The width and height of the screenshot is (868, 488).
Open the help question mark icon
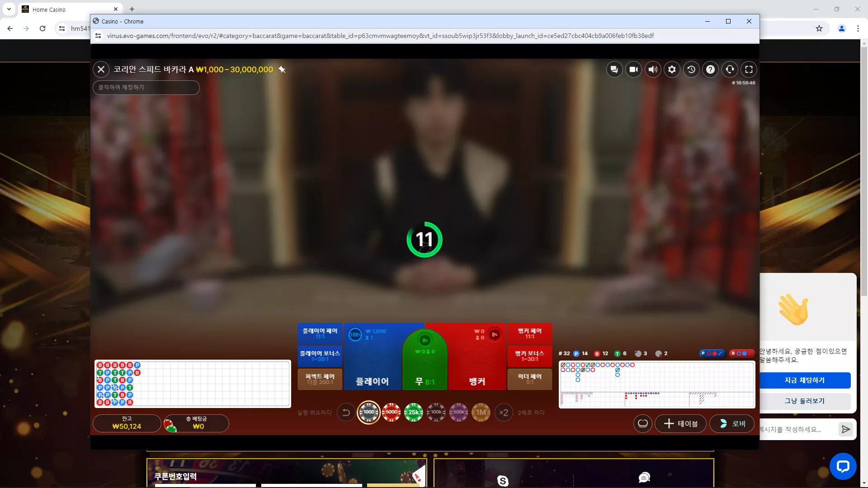(711, 70)
